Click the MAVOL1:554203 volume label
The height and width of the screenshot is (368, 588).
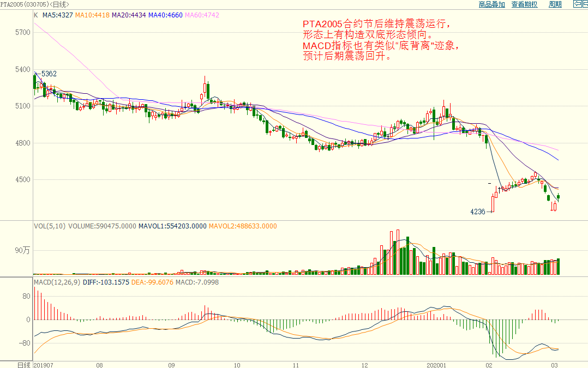tap(172, 226)
